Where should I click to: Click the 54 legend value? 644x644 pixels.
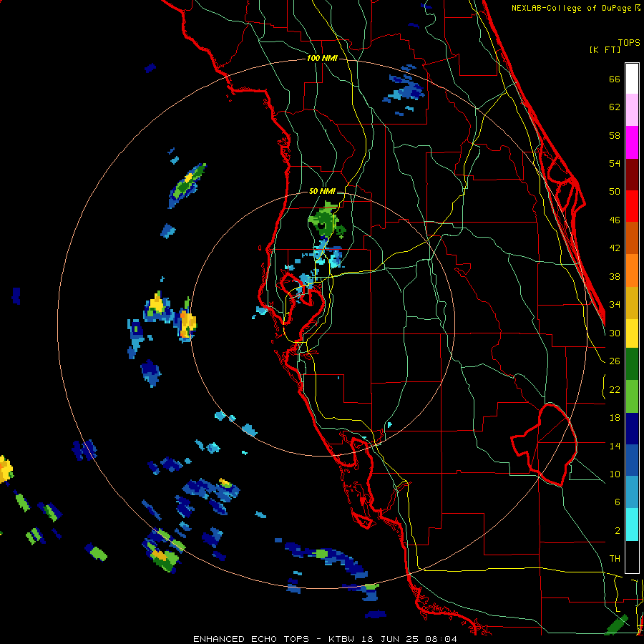[615, 163]
